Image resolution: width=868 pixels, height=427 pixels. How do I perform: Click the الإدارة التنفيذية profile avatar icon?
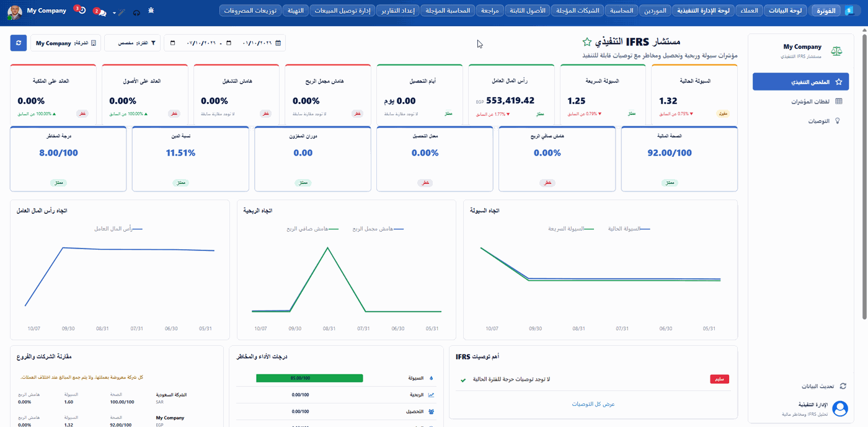(840, 408)
